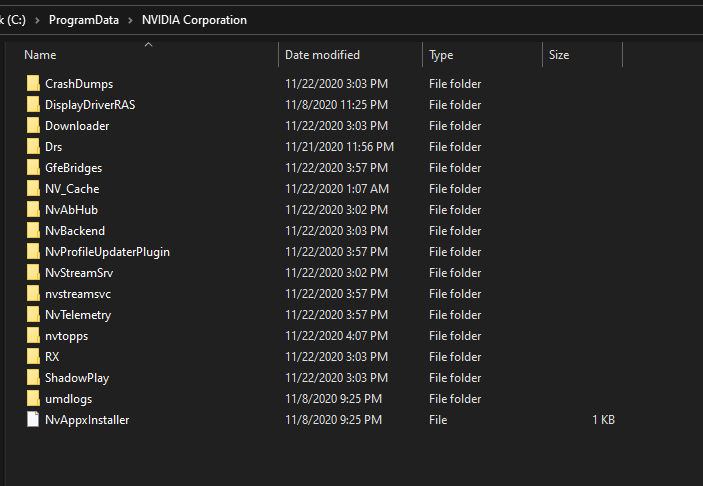Select the nvstreamsvc folder icon

click(33, 294)
